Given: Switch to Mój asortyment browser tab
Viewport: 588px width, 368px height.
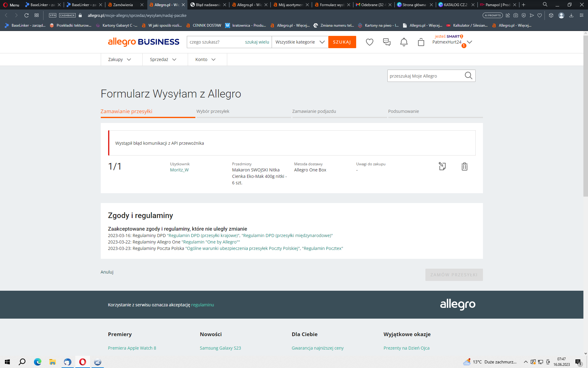Looking at the screenshot, I should tap(291, 5).
